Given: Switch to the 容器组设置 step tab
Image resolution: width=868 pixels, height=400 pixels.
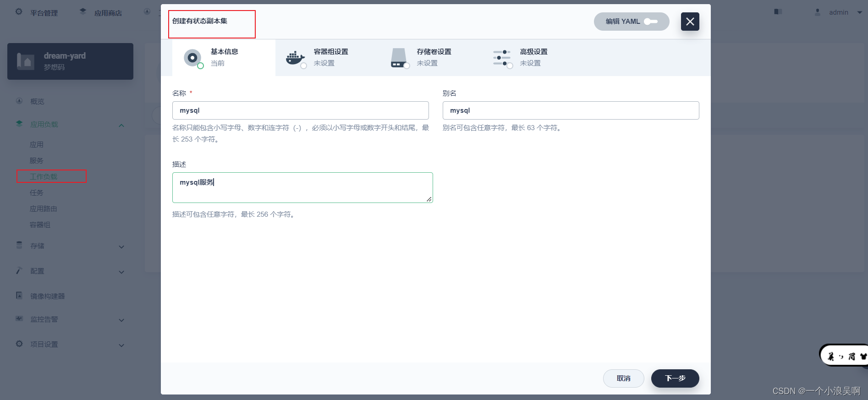Looking at the screenshot, I should (327, 58).
